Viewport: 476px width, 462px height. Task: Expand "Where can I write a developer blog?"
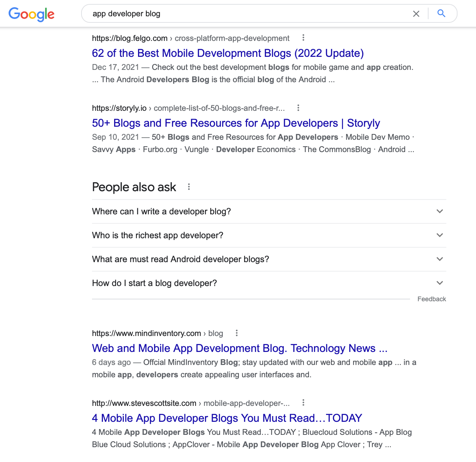point(269,211)
